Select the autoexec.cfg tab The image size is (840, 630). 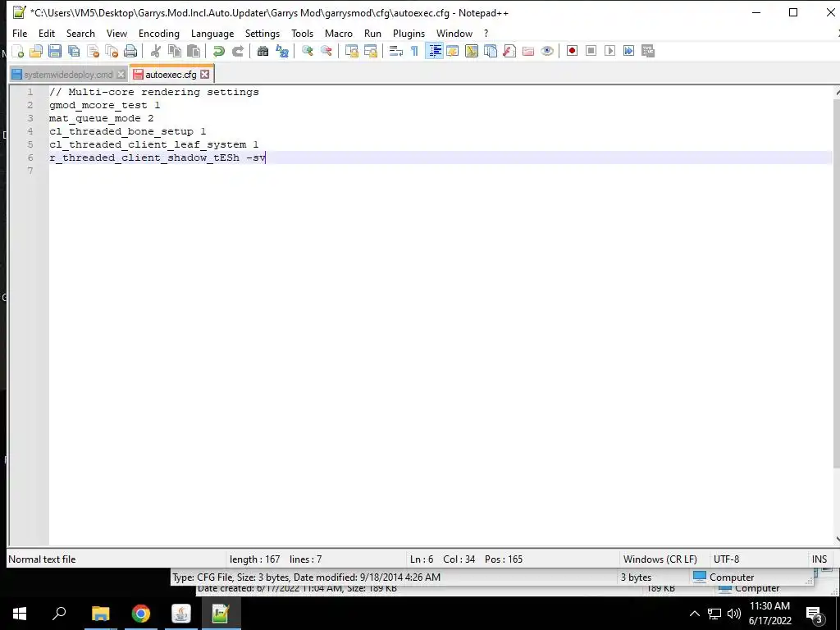(x=171, y=75)
